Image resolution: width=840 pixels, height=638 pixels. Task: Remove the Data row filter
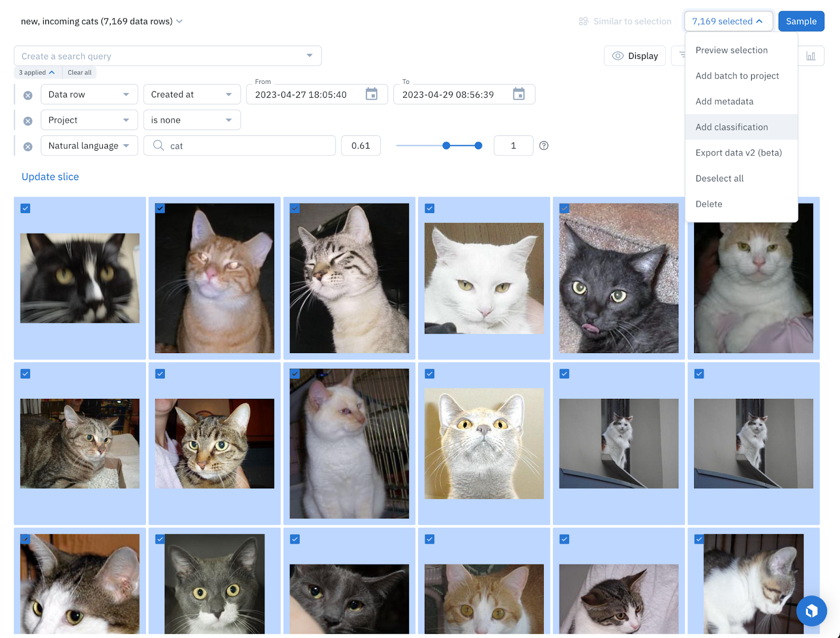[x=28, y=95]
